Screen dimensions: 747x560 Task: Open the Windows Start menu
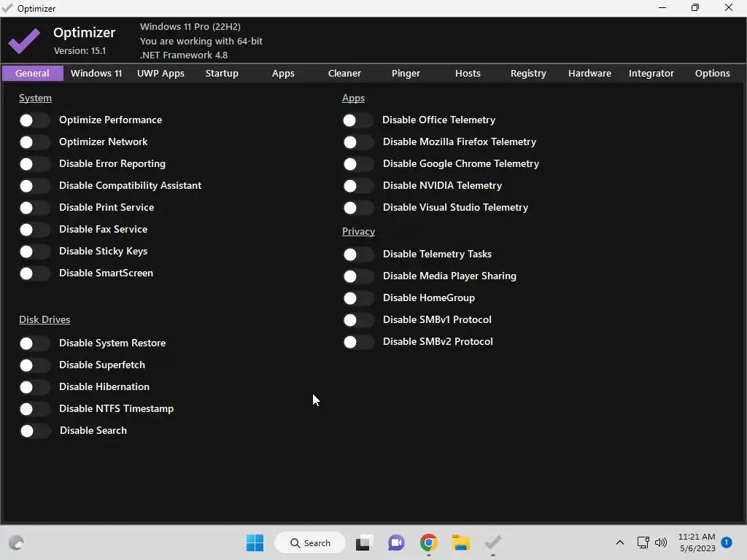[x=255, y=542]
